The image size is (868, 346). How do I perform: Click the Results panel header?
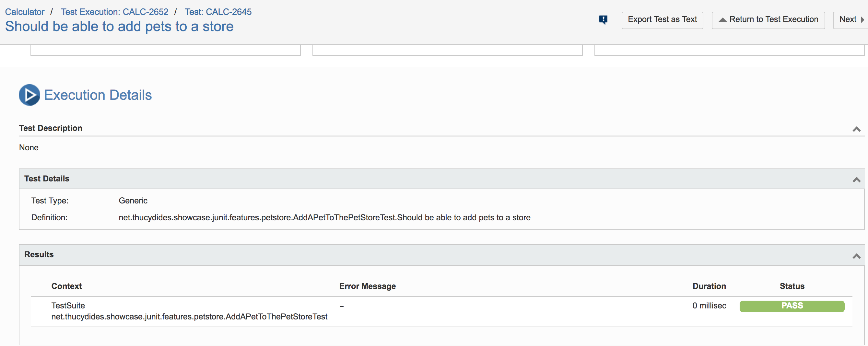(x=441, y=255)
